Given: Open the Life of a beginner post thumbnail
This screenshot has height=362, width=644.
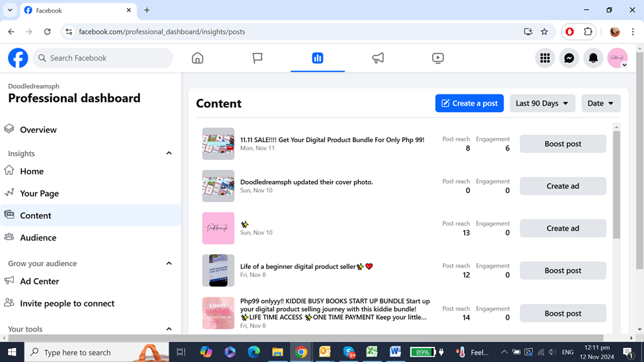Looking at the screenshot, I should click(x=218, y=270).
